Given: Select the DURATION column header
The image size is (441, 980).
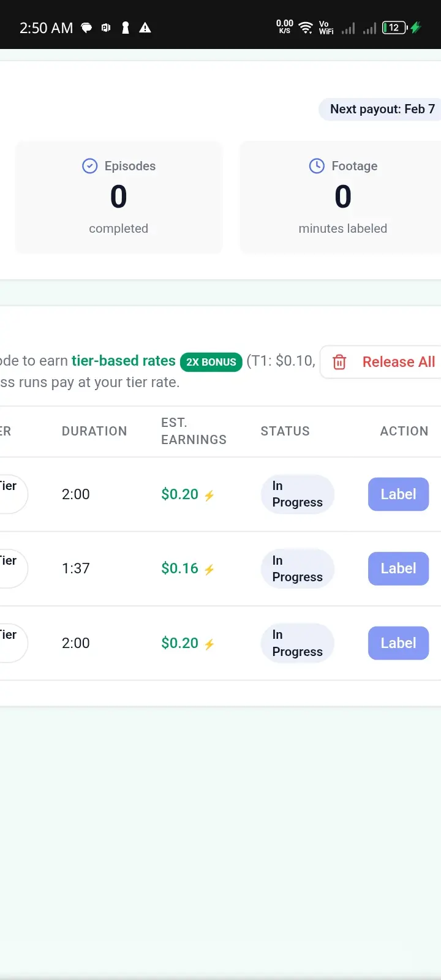Looking at the screenshot, I should 94,431.
